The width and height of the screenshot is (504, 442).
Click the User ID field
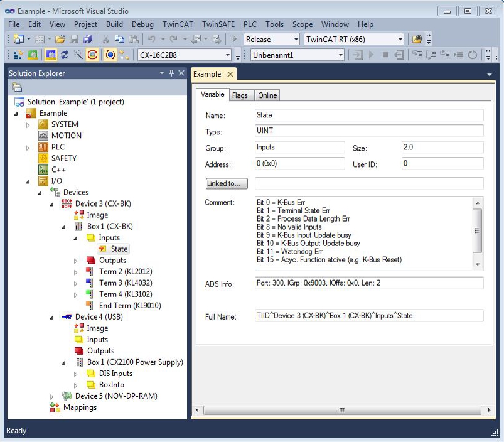coord(442,163)
